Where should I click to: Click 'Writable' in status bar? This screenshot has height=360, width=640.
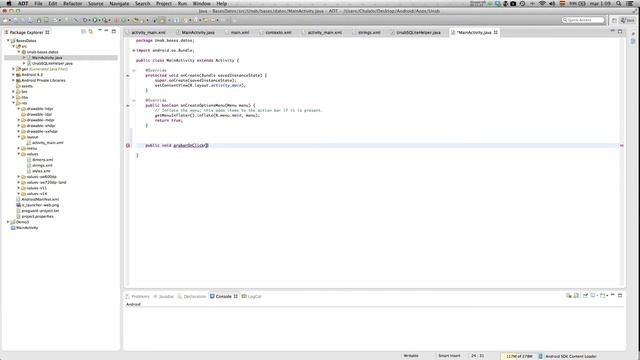coord(411,356)
